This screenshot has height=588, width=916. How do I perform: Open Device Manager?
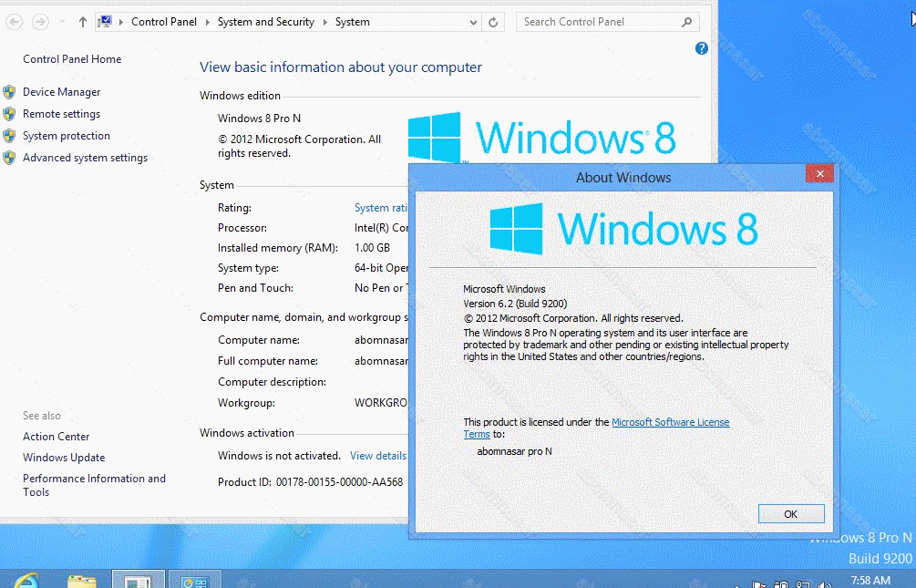pos(61,92)
